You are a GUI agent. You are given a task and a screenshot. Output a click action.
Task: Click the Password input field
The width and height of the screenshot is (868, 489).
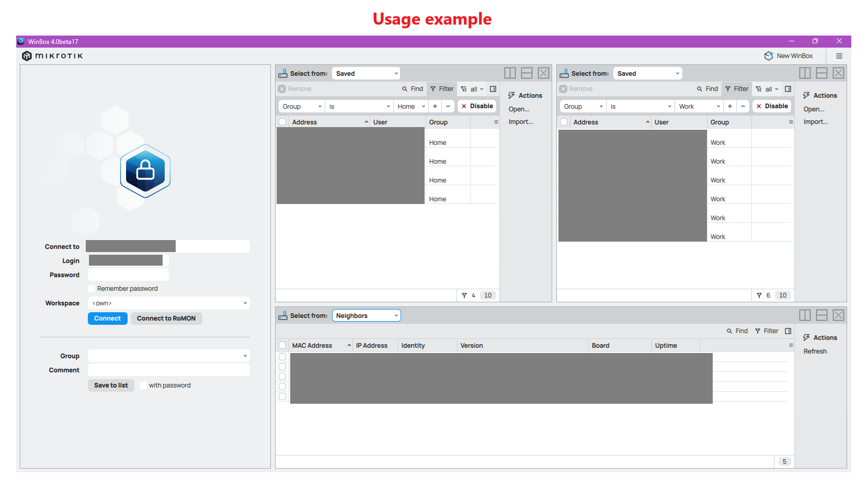point(128,275)
